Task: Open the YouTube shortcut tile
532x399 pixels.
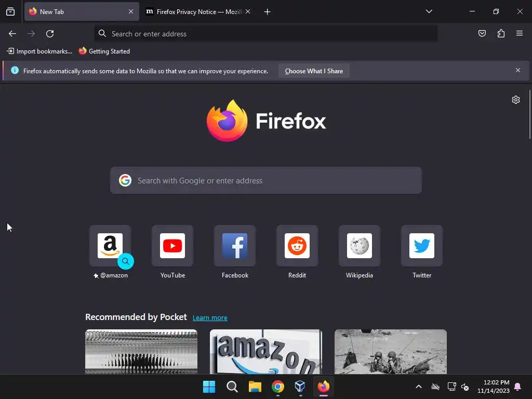Action: [x=172, y=246]
